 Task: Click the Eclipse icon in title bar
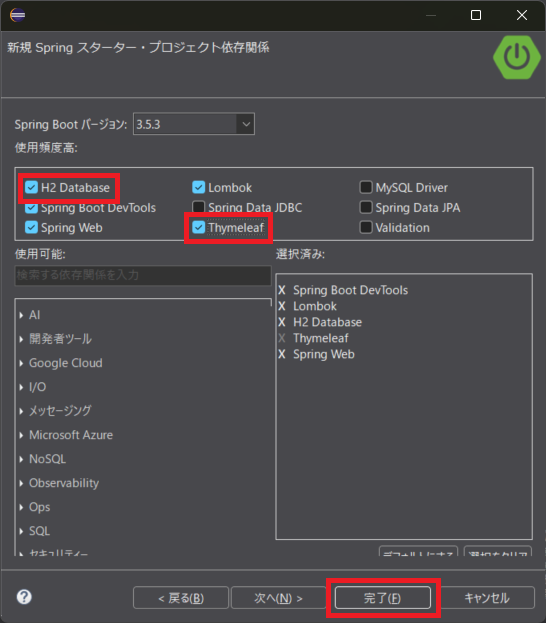pos(17,15)
